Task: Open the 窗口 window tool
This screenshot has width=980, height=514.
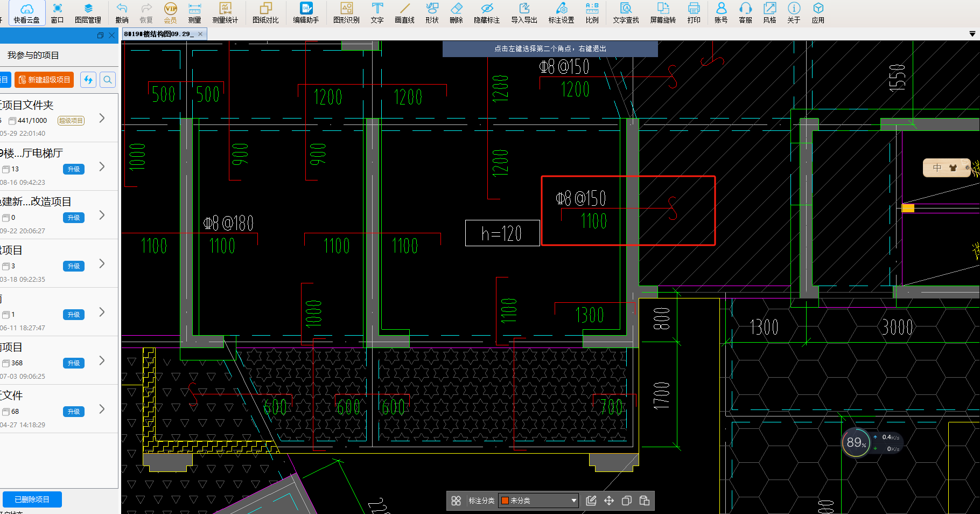Action: (57, 13)
